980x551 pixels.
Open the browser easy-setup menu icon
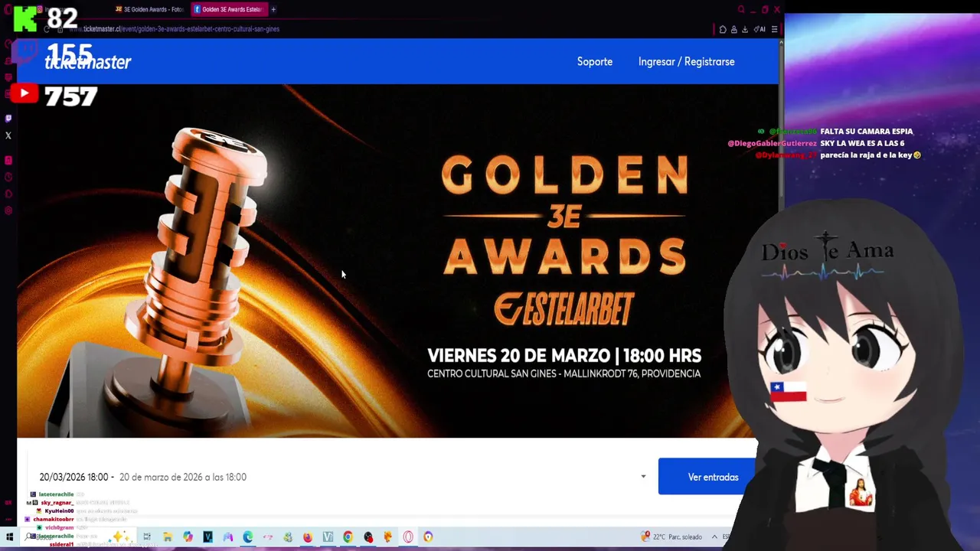point(775,29)
